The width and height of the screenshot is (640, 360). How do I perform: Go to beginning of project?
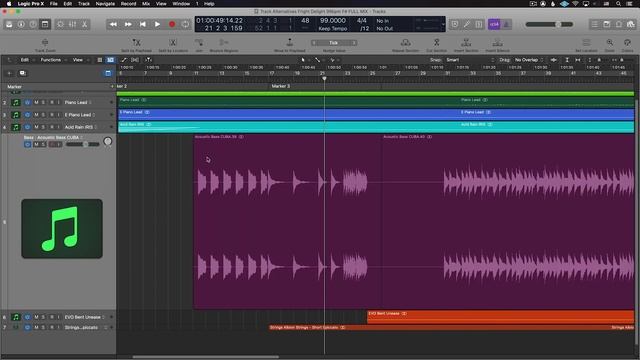(142, 24)
